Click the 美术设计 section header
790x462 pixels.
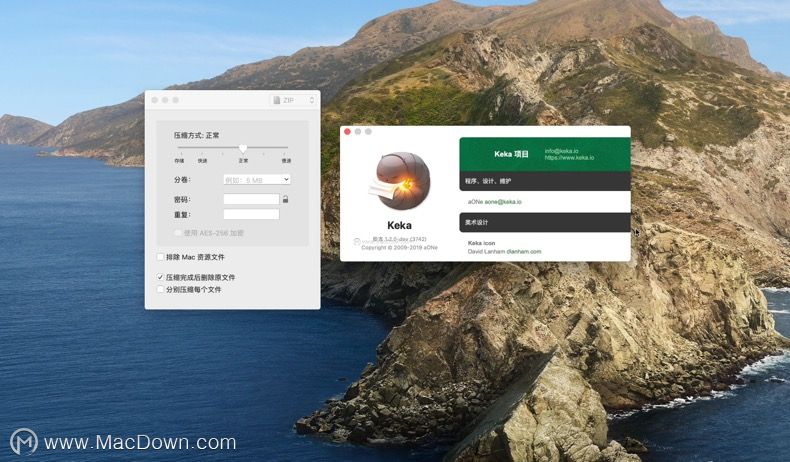tap(545, 222)
